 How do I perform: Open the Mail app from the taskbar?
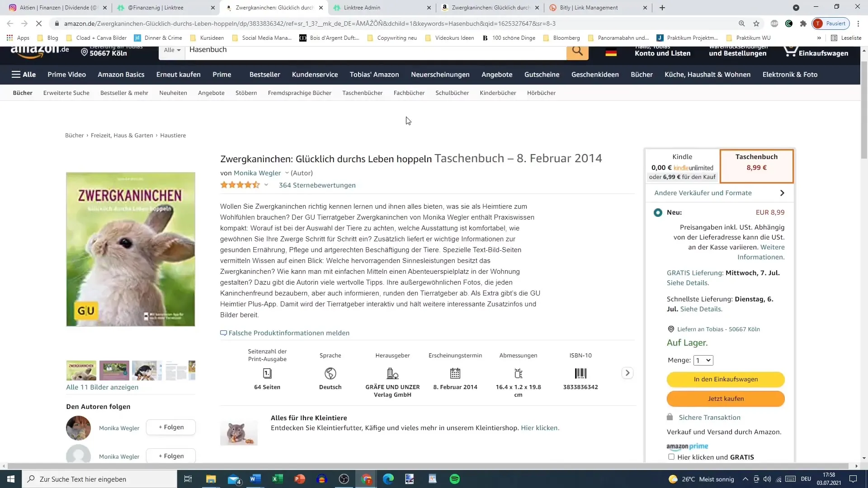234,479
